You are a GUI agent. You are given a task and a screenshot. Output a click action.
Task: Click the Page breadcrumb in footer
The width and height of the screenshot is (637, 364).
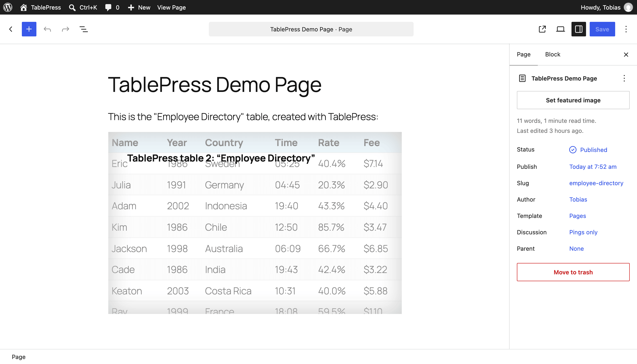[x=18, y=357]
